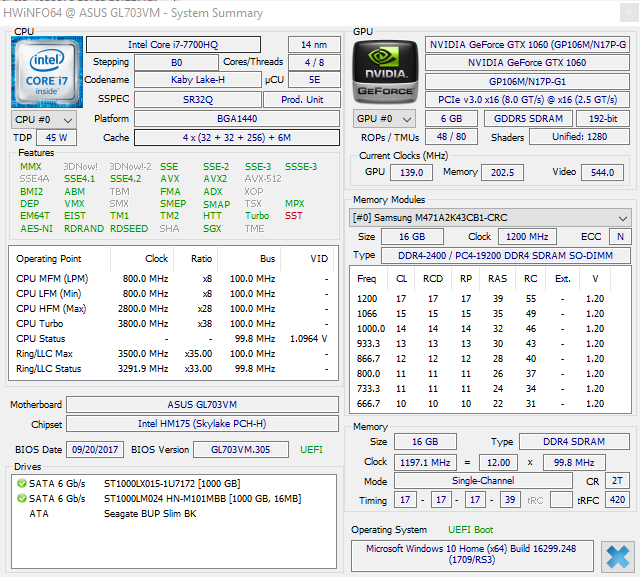
Task: Click the CPU Turbo operating point row
Action: (x=173, y=324)
